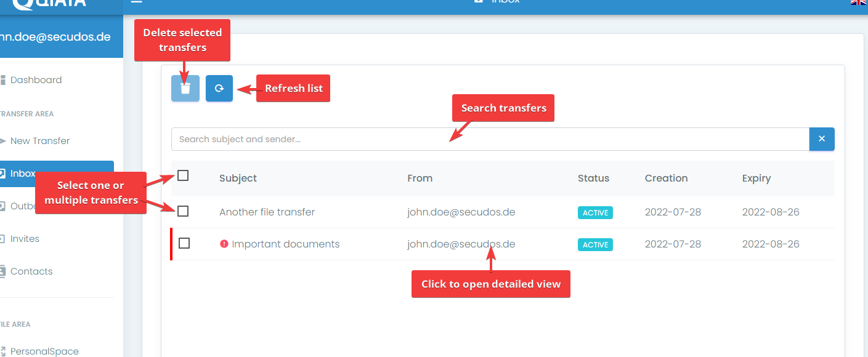The height and width of the screenshot is (357, 868).
Task: Click the Contacts sidebar icon
Action: point(3,271)
